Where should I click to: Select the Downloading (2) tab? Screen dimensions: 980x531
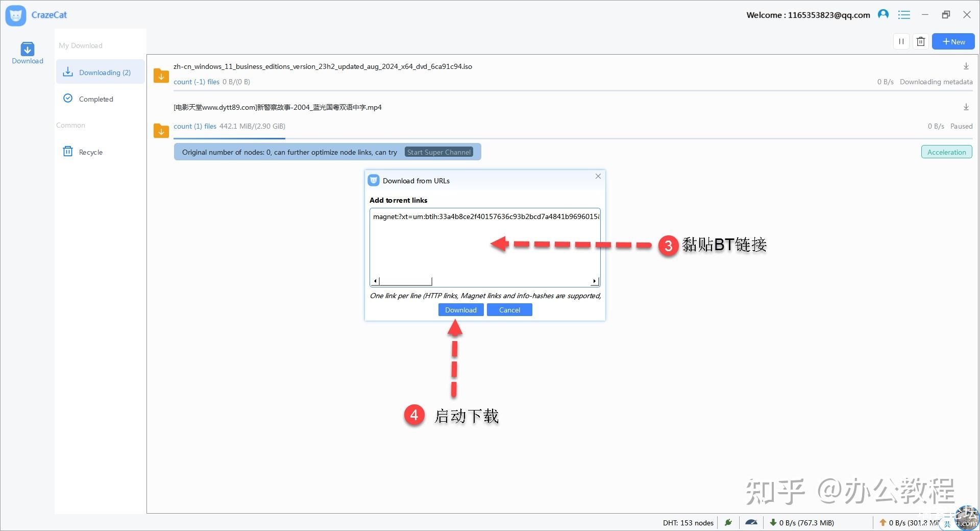[x=100, y=72]
